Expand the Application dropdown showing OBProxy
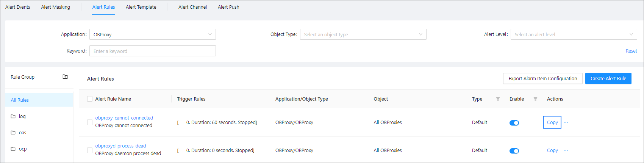644x163 pixels. tap(152, 34)
